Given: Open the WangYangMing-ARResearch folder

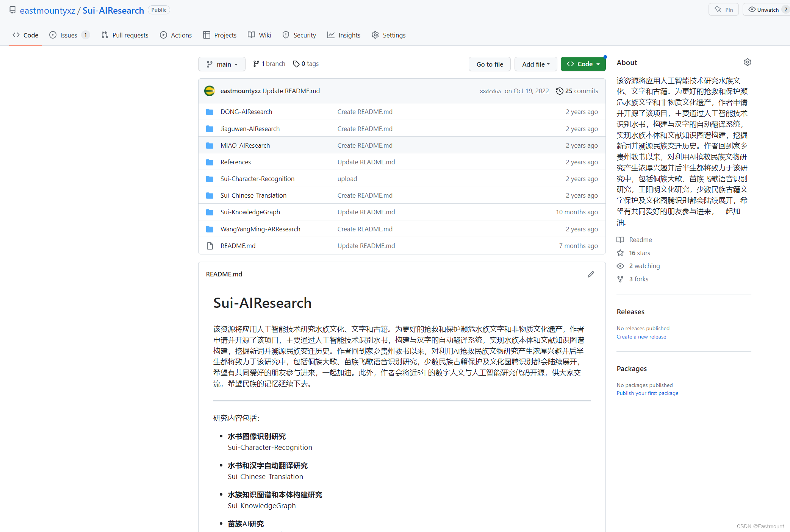Looking at the screenshot, I should [260, 229].
